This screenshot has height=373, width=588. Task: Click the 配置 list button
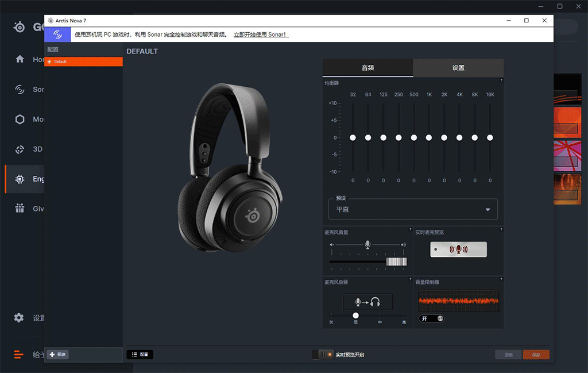140,354
